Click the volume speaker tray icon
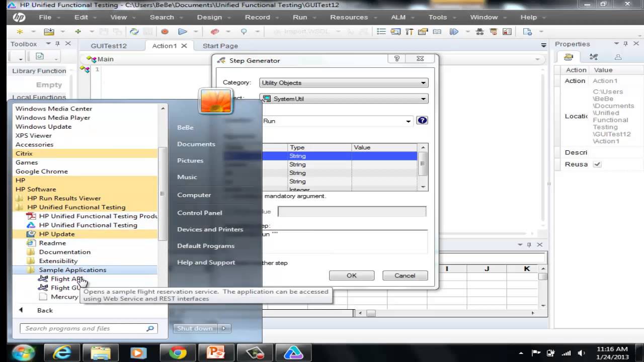The width and height of the screenshot is (644, 362). coord(581,353)
